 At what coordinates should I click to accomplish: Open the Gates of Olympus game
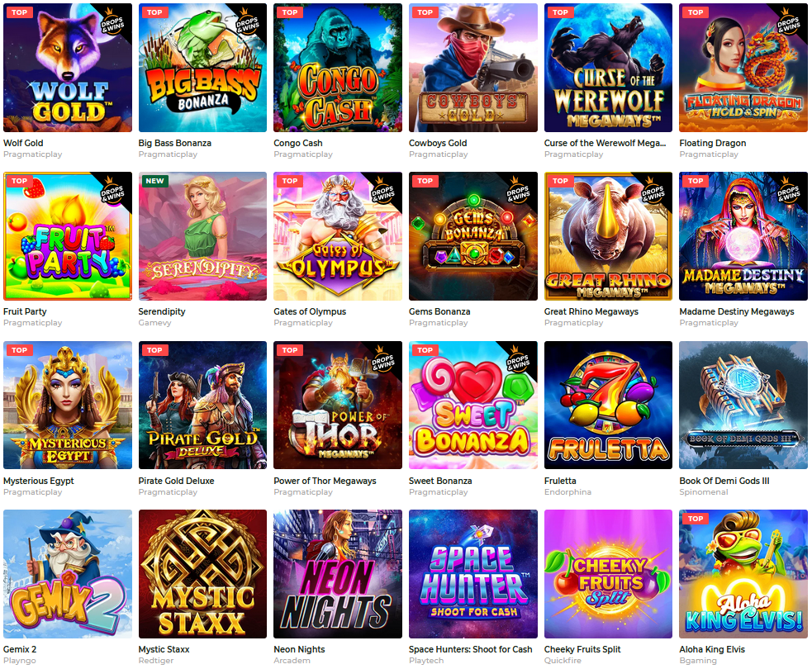point(338,236)
